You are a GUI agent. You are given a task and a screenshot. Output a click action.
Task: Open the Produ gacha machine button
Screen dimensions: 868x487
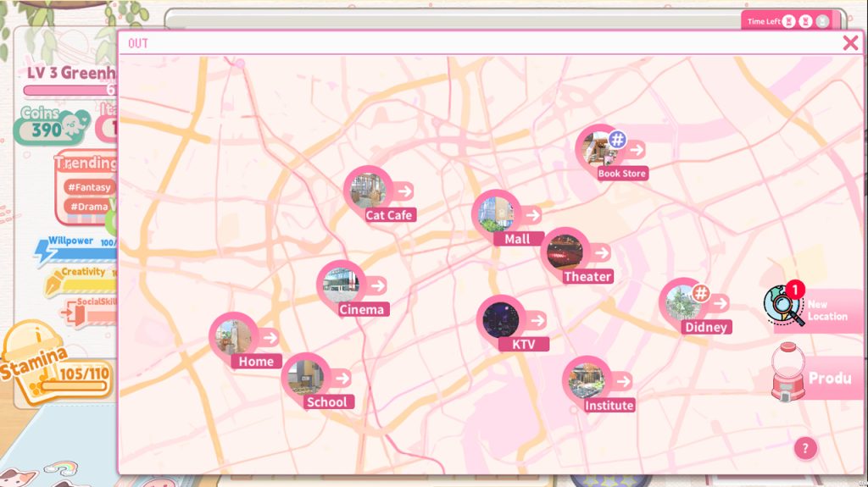click(x=814, y=377)
